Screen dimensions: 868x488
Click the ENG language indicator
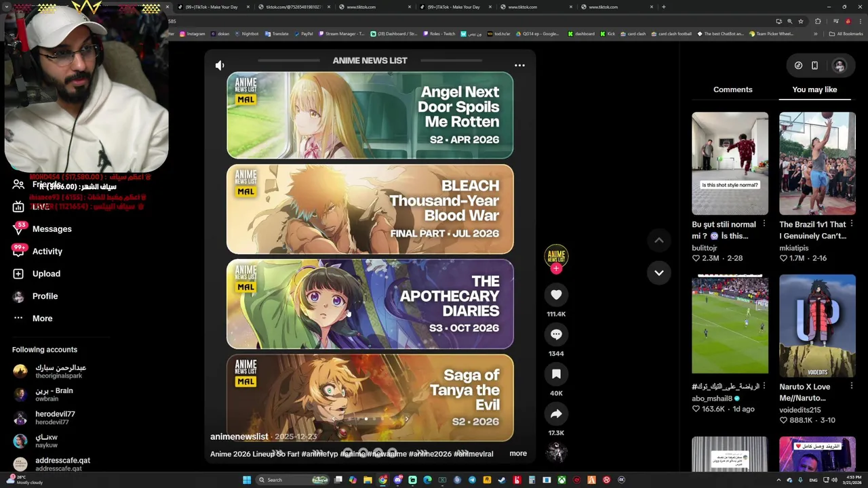(813, 480)
